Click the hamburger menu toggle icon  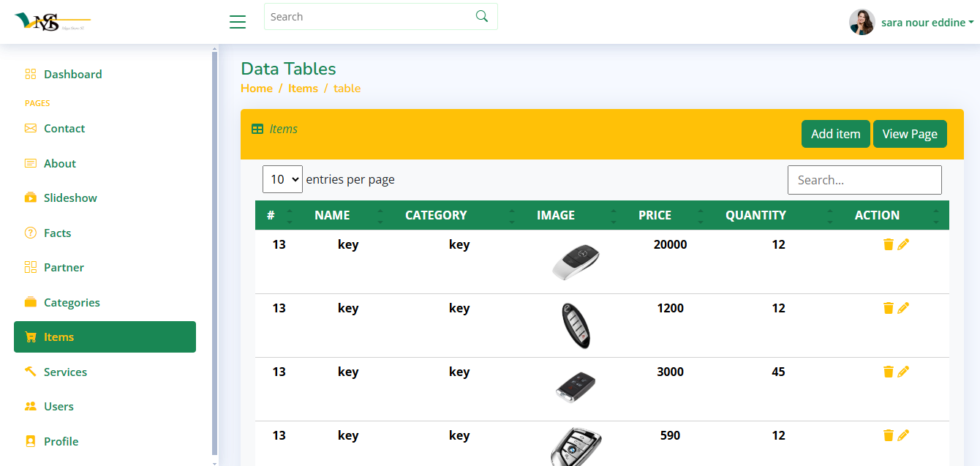coord(238,22)
